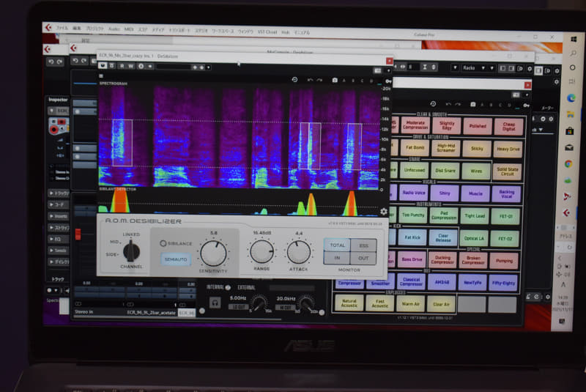The width and height of the screenshot is (586, 392).
Task: Undo in the DeSibilizer toolbar
Action: pos(310,80)
